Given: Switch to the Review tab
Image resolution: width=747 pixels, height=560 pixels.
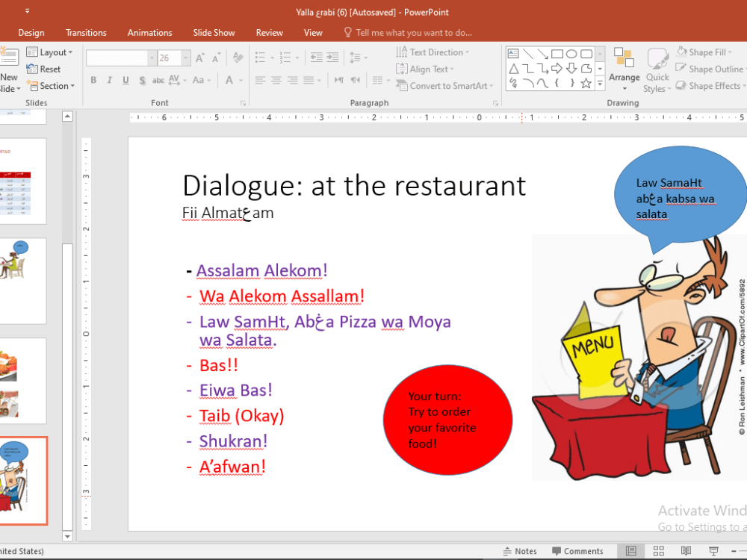Looking at the screenshot, I should (269, 32).
